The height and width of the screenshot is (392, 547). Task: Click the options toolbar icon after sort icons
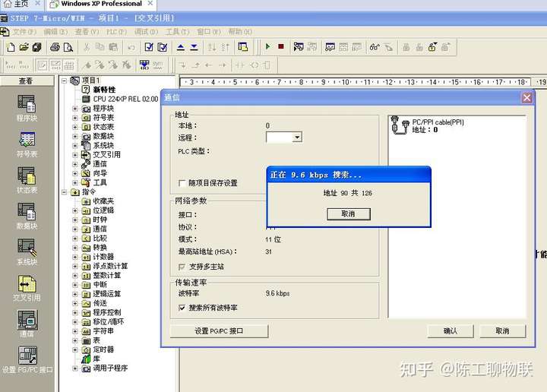243,47
